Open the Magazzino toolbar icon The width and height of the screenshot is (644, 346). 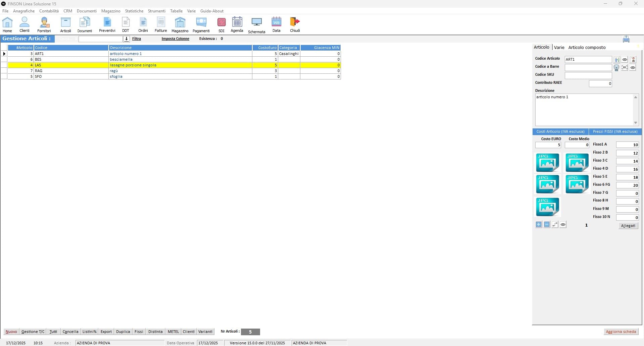(x=180, y=25)
